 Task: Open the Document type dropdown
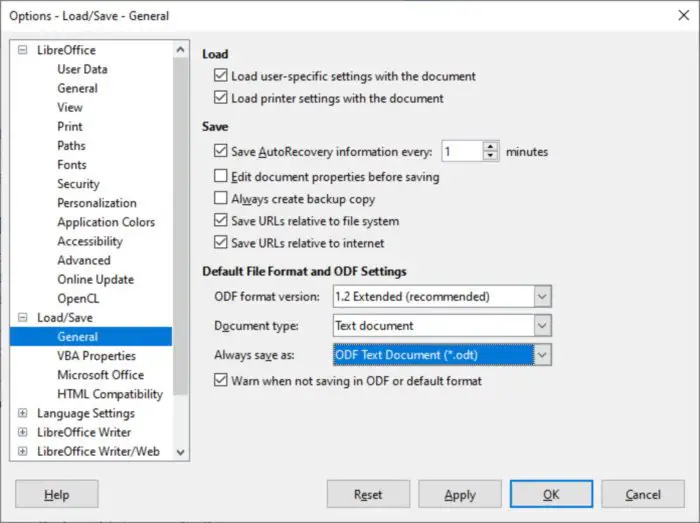pyautogui.click(x=542, y=326)
